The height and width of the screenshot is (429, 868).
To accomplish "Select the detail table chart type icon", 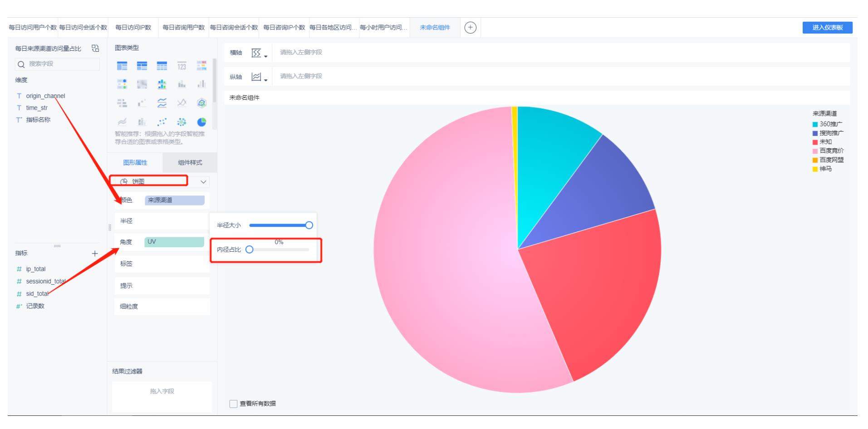I will pyautogui.click(x=162, y=66).
